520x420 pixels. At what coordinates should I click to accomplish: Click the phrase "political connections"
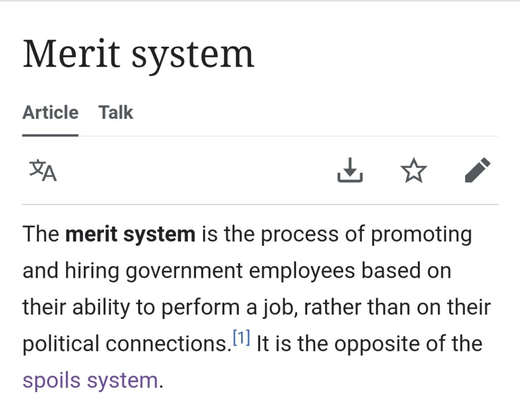[x=123, y=344]
